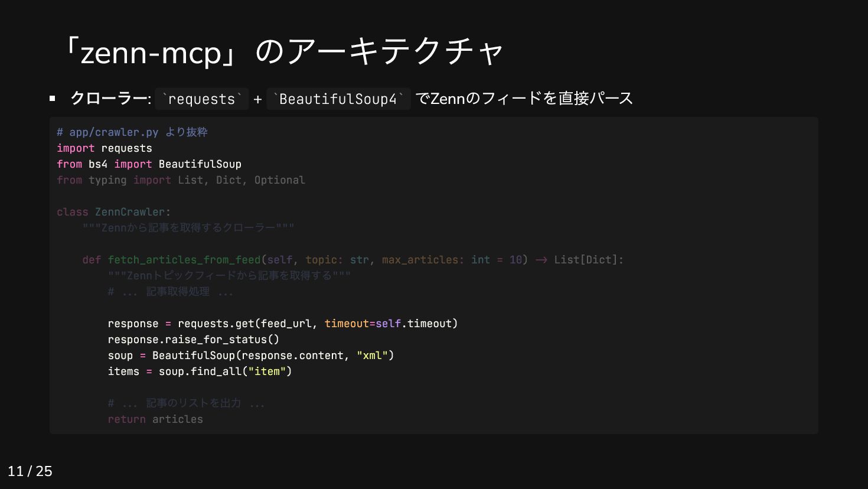Click the docstring Zennトピックフィードから記事を取得する
Viewport: 868px width, 489px height.
[x=230, y=276]
